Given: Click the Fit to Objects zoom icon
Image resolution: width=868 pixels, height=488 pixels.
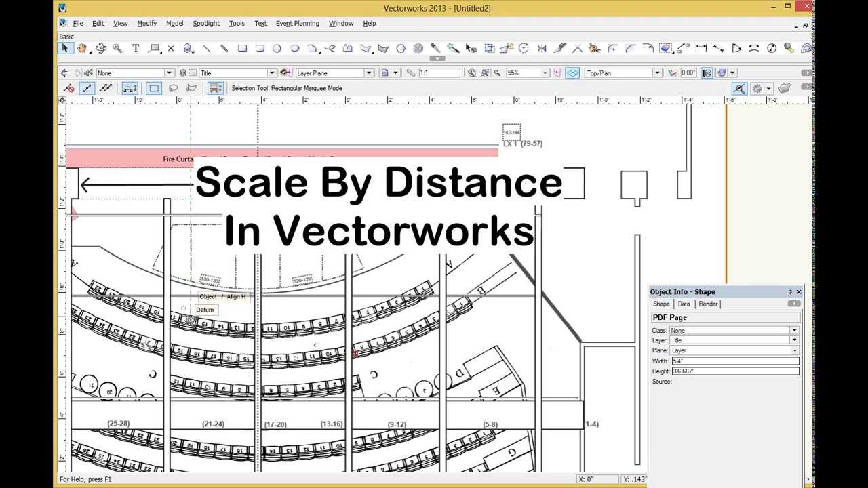Looking at the screenshot, I should point(484,73).
